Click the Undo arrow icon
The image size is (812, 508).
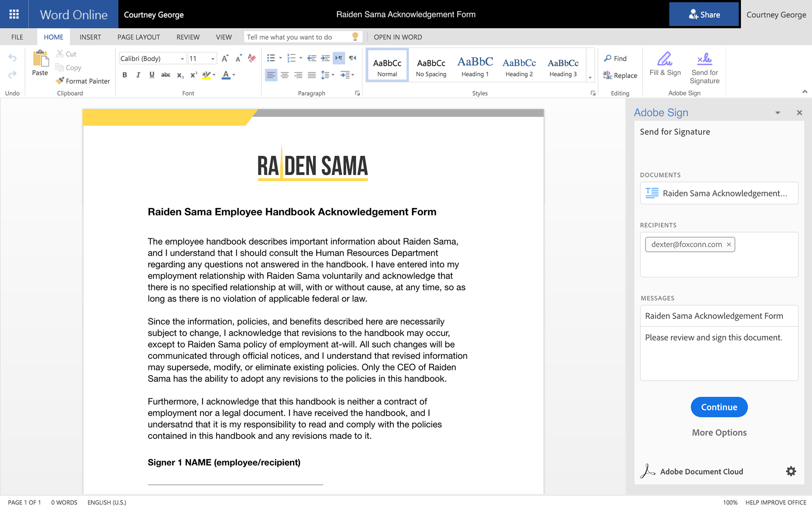tap(12, 58)
